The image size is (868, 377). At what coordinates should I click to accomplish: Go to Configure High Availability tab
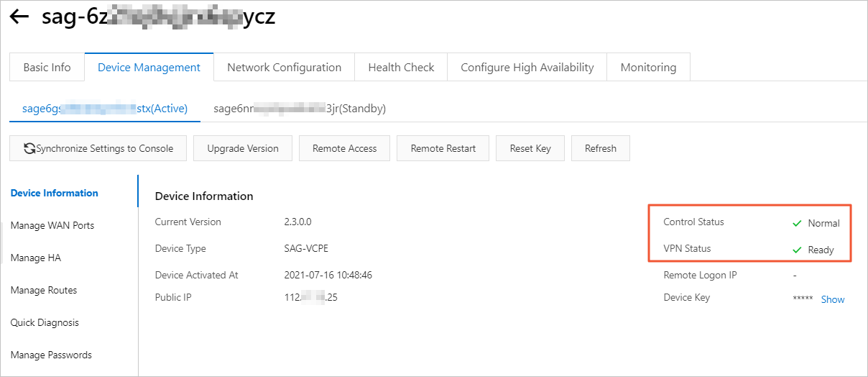pos(527,68)
